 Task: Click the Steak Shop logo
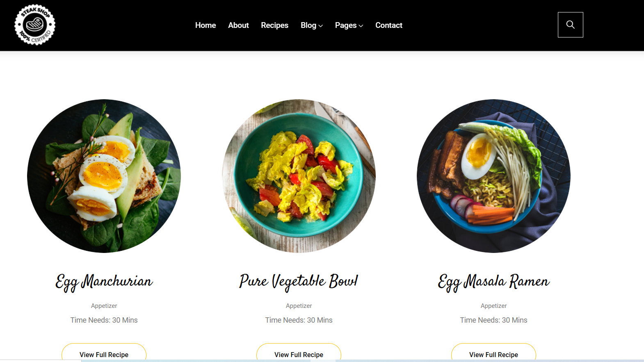35,25
